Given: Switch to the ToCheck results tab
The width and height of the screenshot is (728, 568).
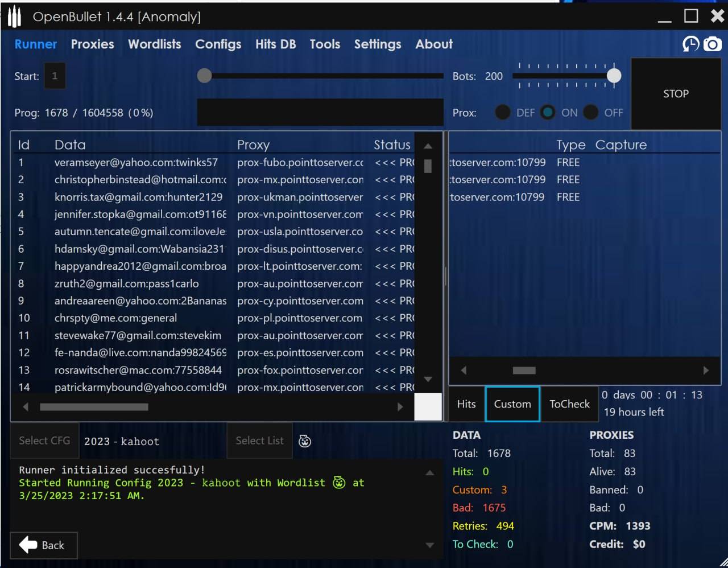Looking at the screenshot, I should (569, 404).
